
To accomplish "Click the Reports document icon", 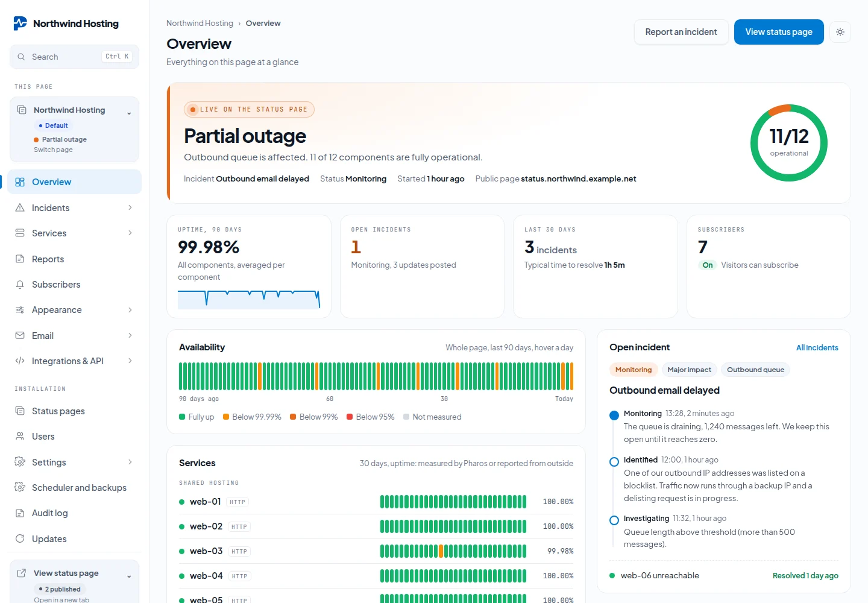I will 20,259.
